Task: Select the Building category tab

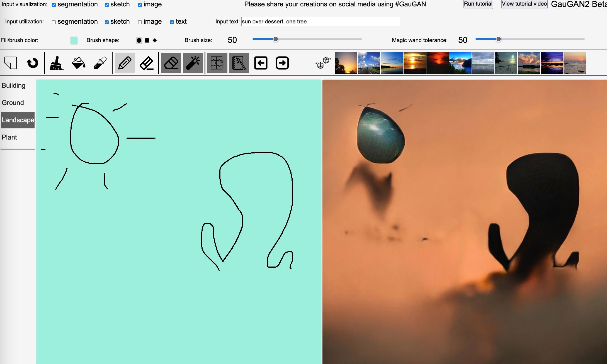Action: (x=14, y=85)
